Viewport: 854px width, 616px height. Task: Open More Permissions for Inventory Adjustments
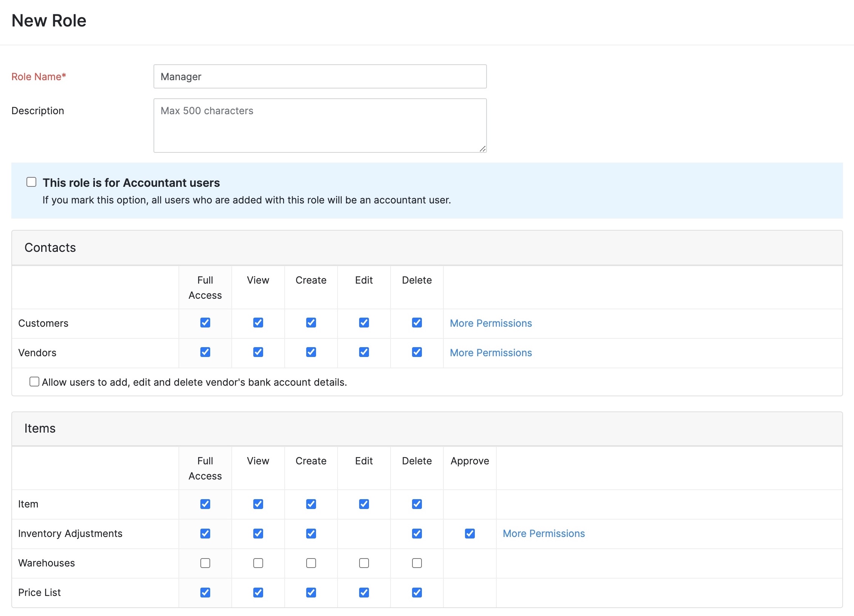(x=543, y=534)
